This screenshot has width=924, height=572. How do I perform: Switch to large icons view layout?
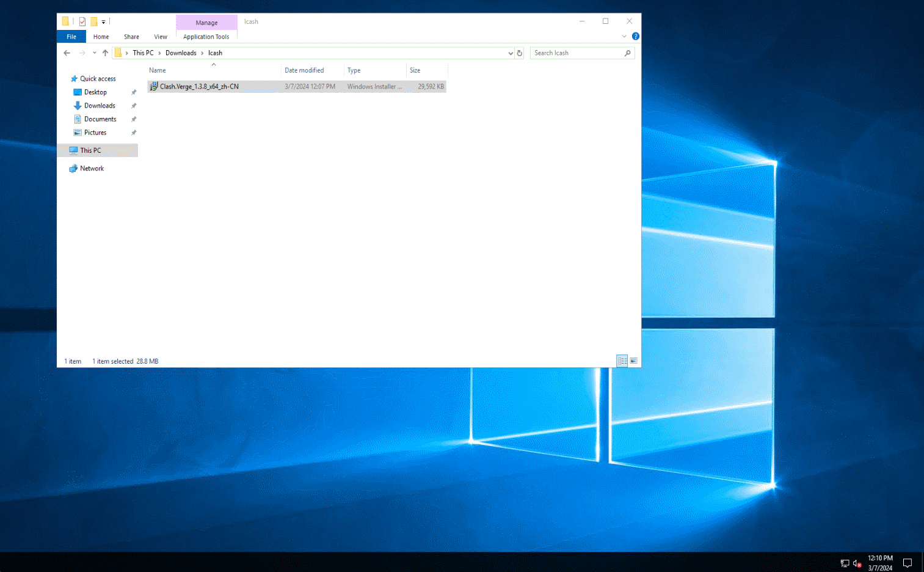[633, 361]
